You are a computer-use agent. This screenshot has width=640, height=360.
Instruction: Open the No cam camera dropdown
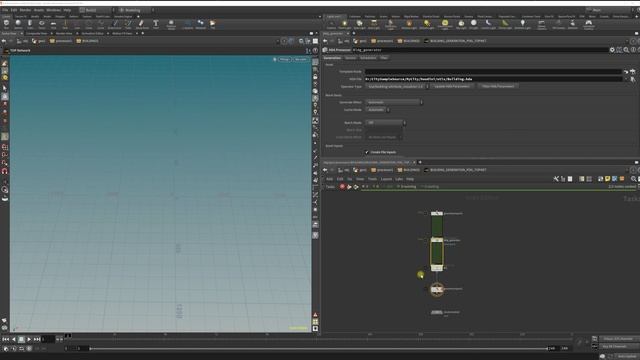(x=300, y=60)
